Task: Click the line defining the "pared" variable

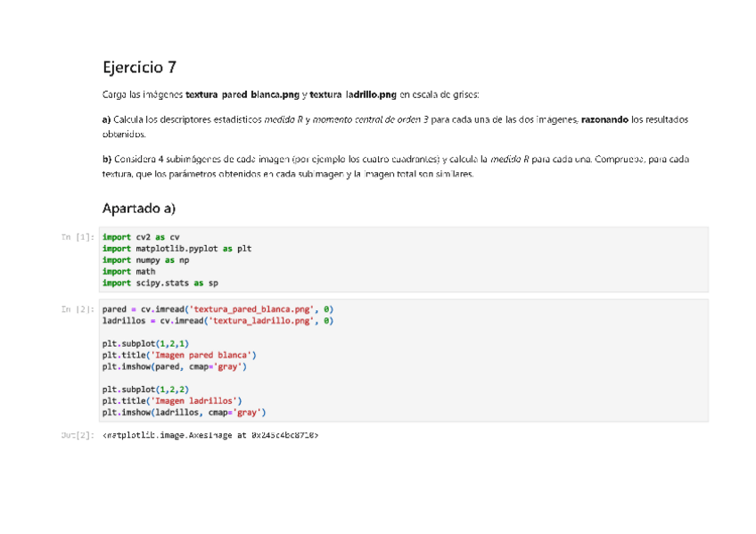Action: pyautogui.click(x=218, y=309)
